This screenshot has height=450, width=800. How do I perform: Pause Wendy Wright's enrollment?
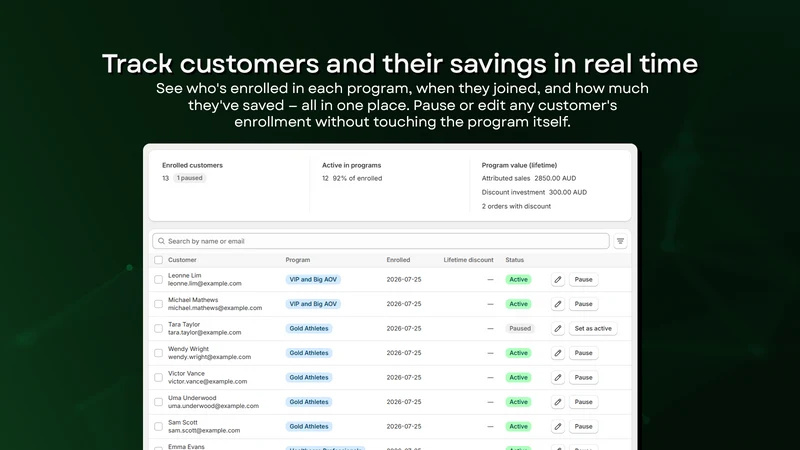[x=584, y=353]
